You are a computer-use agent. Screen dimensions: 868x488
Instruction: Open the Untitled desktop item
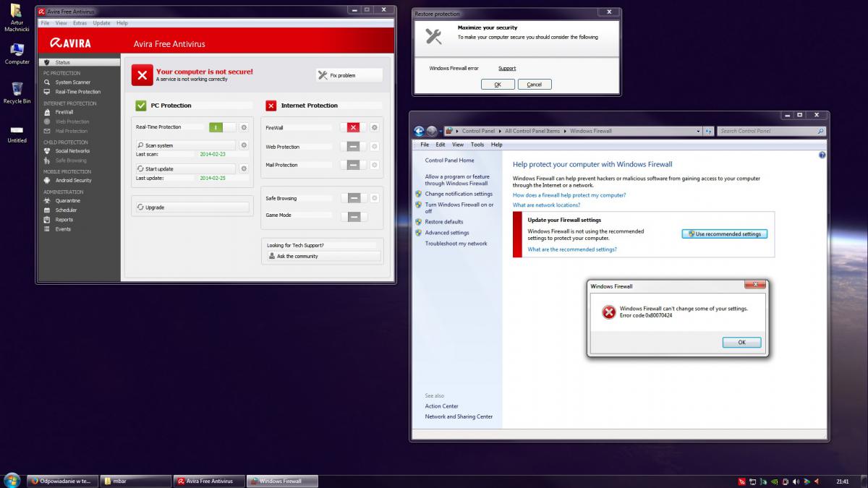pyautogui.click(x=17, y=134)
